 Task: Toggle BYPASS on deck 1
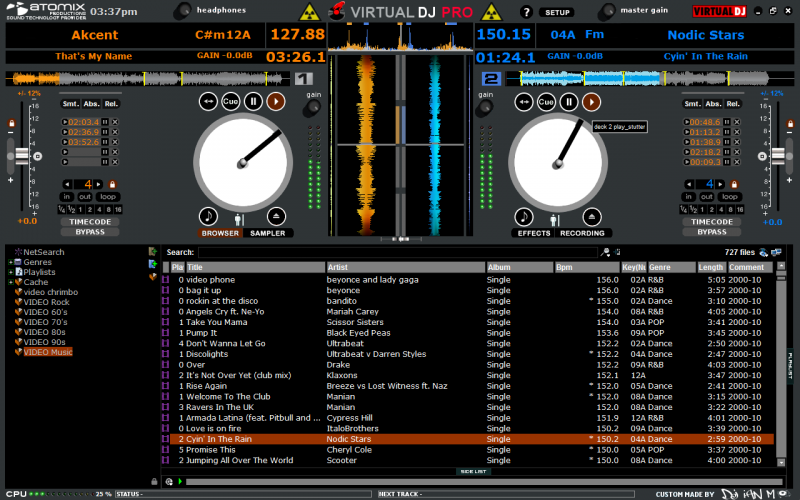point(90,232)
